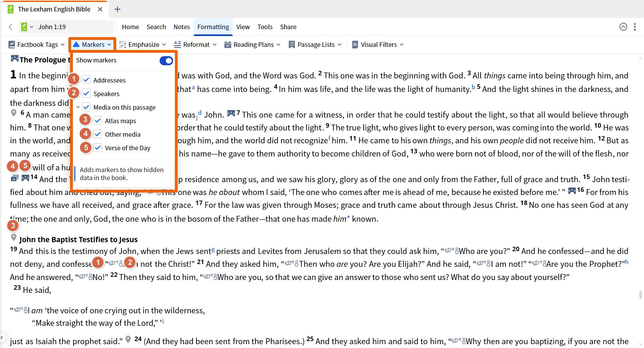The width and height of the screenshot is (644, 348).
Task: Turn off the Show markers switch
Action: click(x=166, y=61)
